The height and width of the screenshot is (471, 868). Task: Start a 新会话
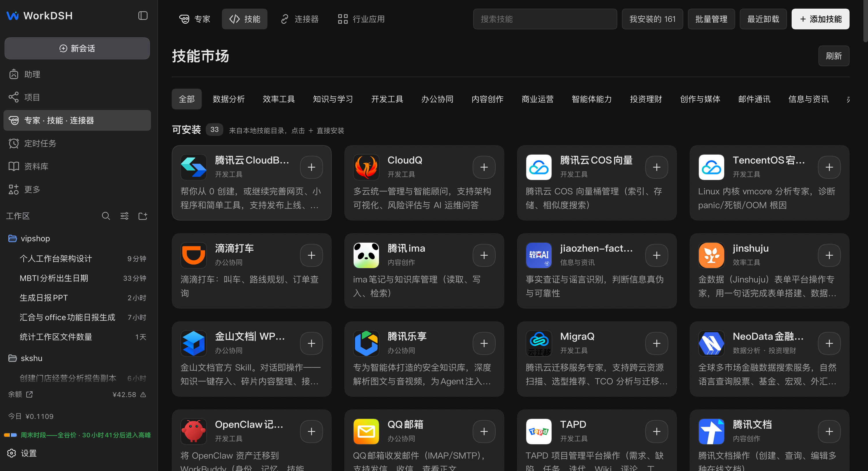point(77,48)
